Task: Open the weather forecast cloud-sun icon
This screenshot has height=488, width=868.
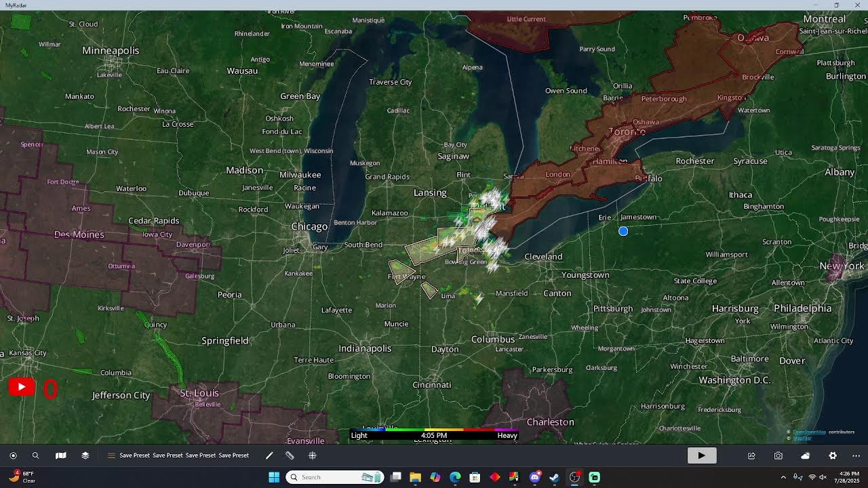Action: (x=806, y=455)
